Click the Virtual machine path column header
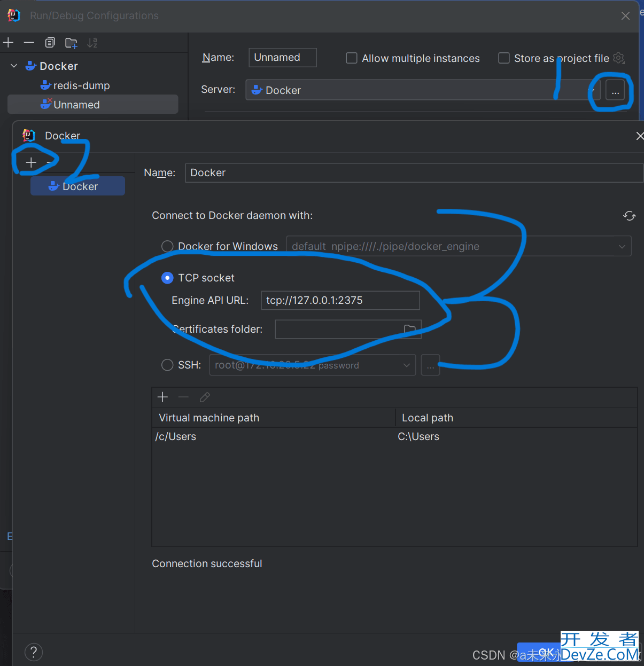 tap(274, 418)
